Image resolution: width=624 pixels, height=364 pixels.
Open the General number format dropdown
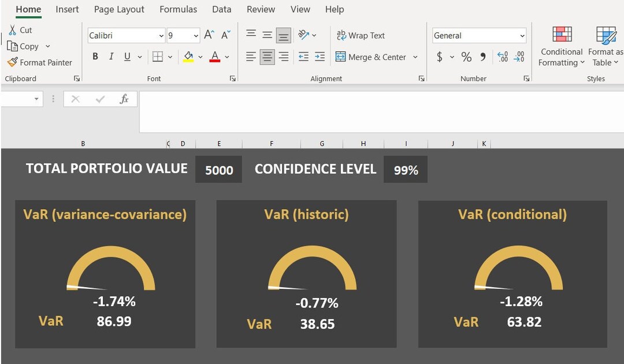(522, 35)
